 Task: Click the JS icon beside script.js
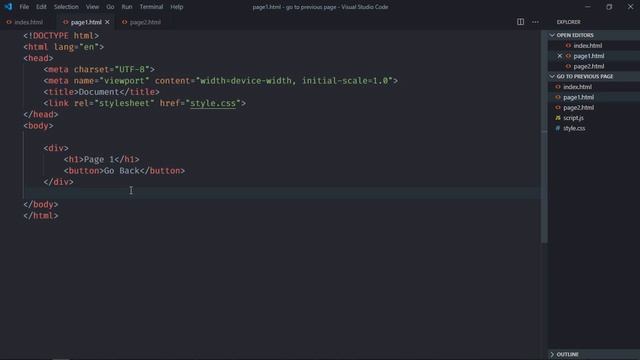(x=558, y=118)
